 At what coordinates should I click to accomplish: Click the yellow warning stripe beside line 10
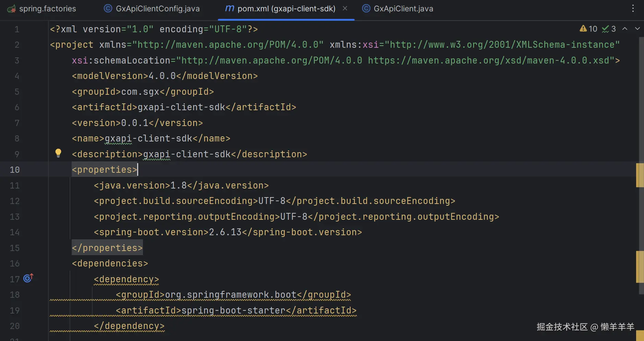(640, 175)
